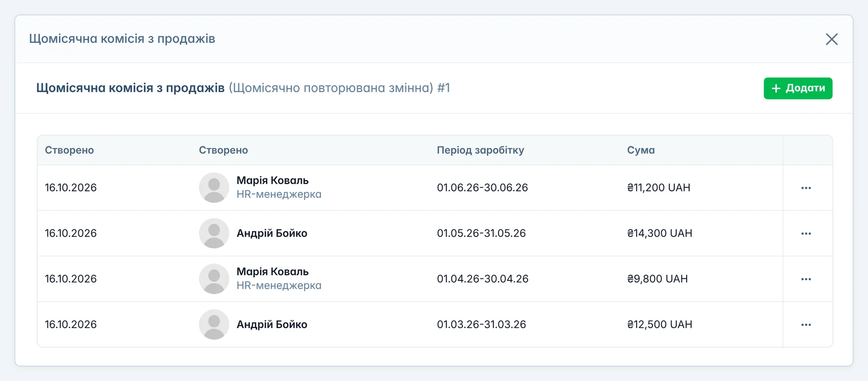
Task: Click Марія Коваль avatar in ₴11,200 row
Action: pyautogui.click(x=214, y=187)
